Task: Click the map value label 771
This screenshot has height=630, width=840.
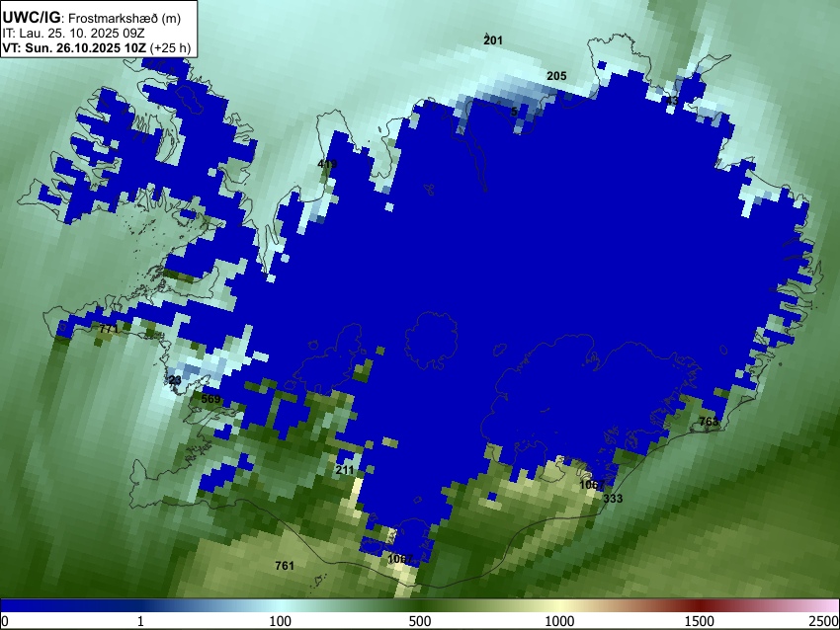Action: [x=109, y=329]
